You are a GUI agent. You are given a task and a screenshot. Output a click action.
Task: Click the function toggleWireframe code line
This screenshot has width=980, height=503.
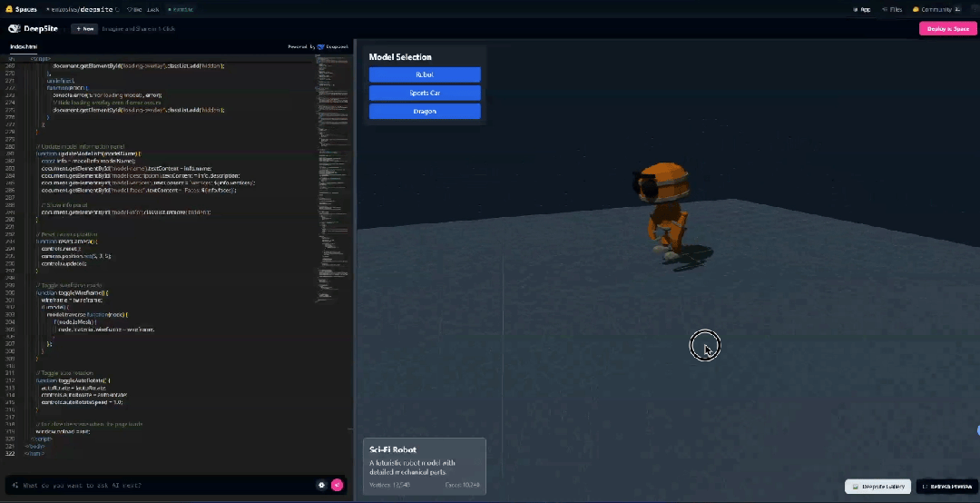[73, 292]
